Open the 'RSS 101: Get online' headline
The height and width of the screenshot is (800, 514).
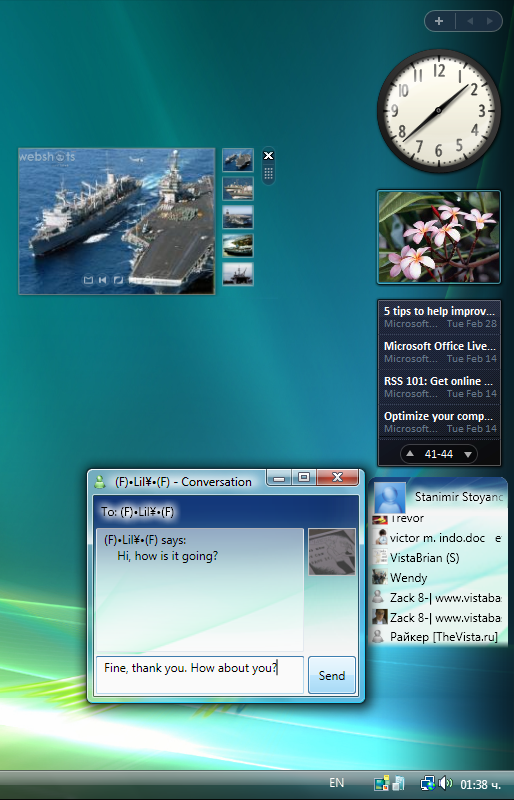click(x=439, y=381)
